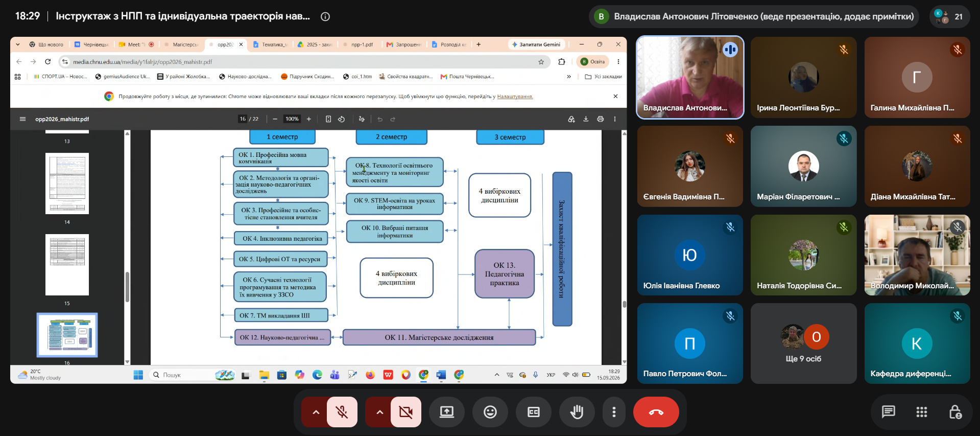Switch to the Магістерська browser tab
The height and width of the screenshot is (436, 980).
click(x=182, y=44)
